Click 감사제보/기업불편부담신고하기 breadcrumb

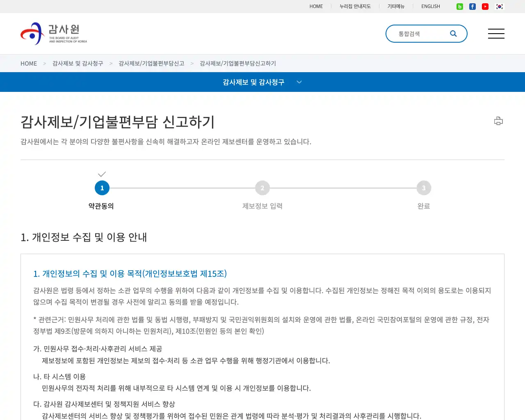238,64
